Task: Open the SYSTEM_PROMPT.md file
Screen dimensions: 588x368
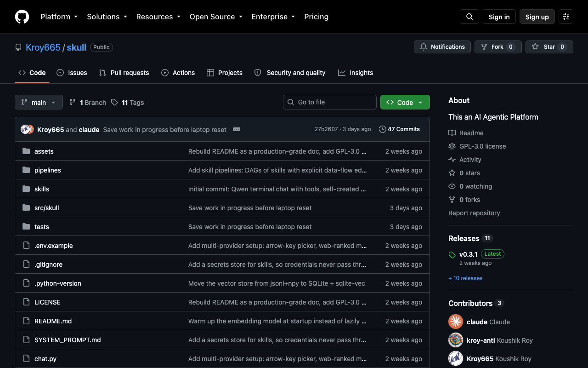Action: click(68, 340)
